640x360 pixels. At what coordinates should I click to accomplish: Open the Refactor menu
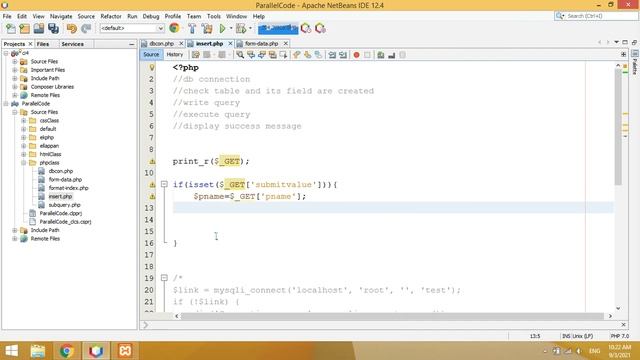111,16
